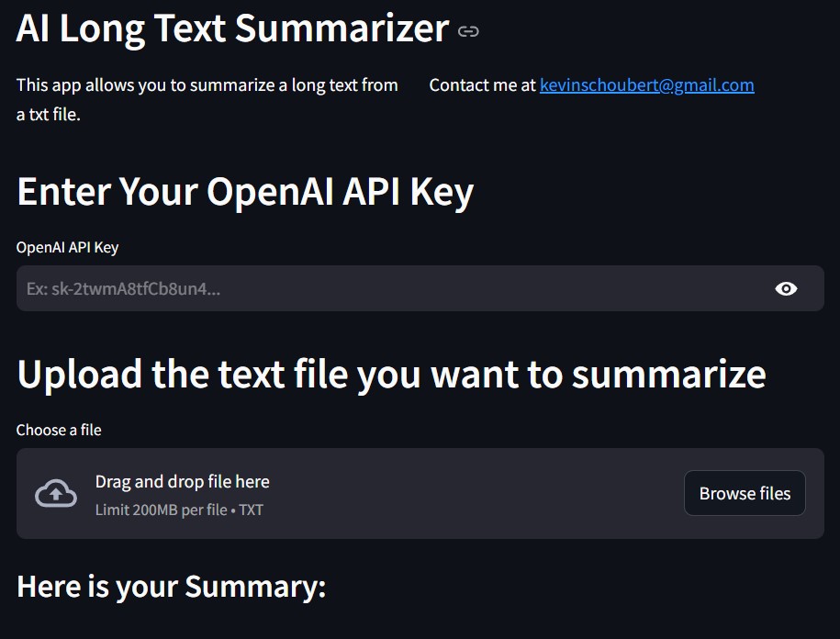The image size is (840, 639).
Task: Click the "Choose a file" label
Action: click(x=59, y=430)
